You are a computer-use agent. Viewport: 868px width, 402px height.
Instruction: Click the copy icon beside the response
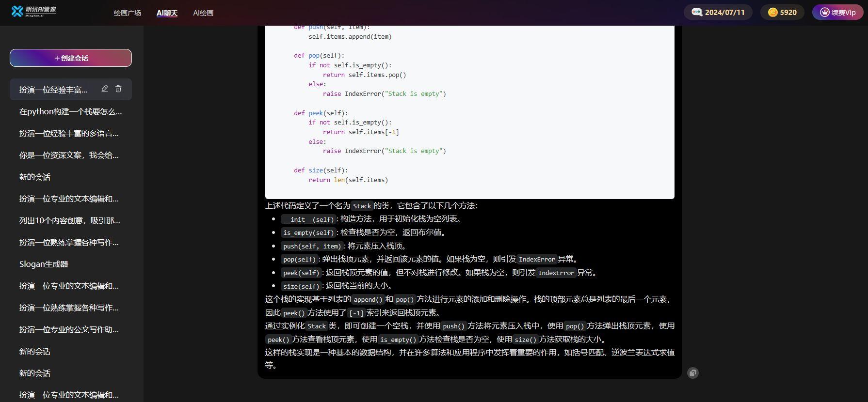693,373
